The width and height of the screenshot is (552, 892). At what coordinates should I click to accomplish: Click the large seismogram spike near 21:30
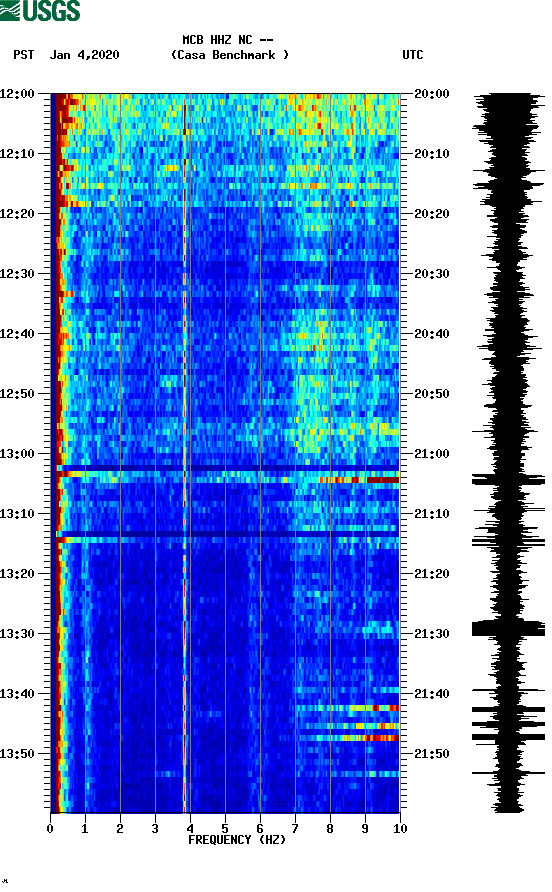[x=508, y=628]
